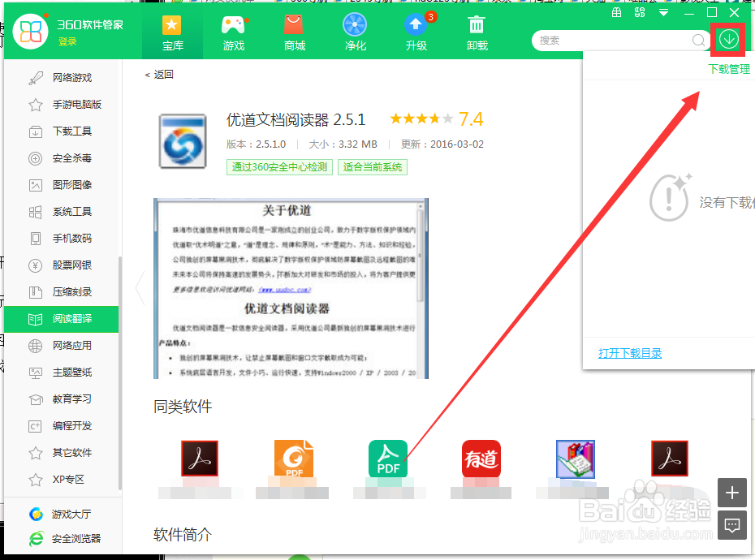Expand the title bar main menu triangle

coord(663,13)
